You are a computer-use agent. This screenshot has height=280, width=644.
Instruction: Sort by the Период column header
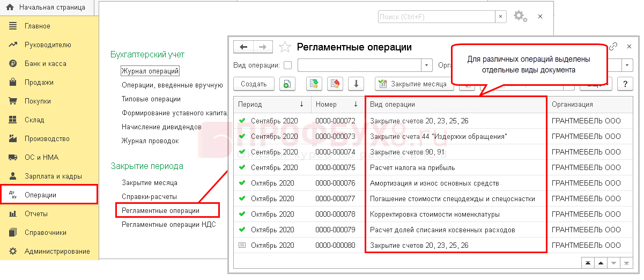[272, 105]
